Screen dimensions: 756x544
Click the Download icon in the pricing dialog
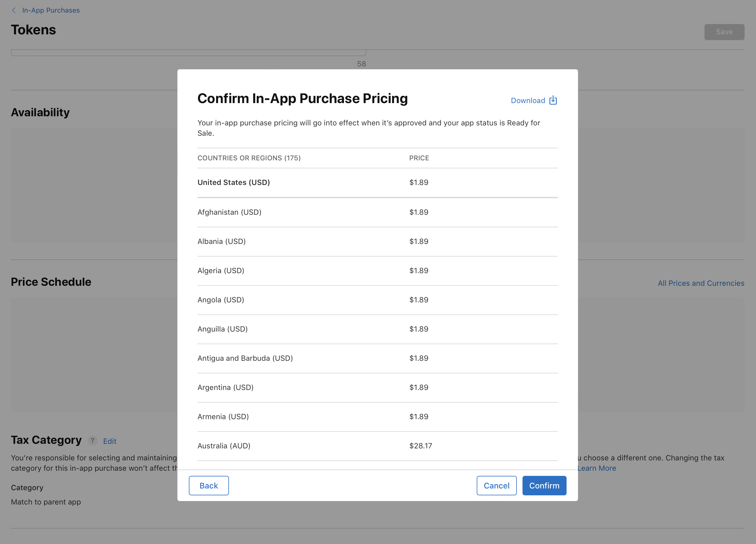[x=553, y=100]
